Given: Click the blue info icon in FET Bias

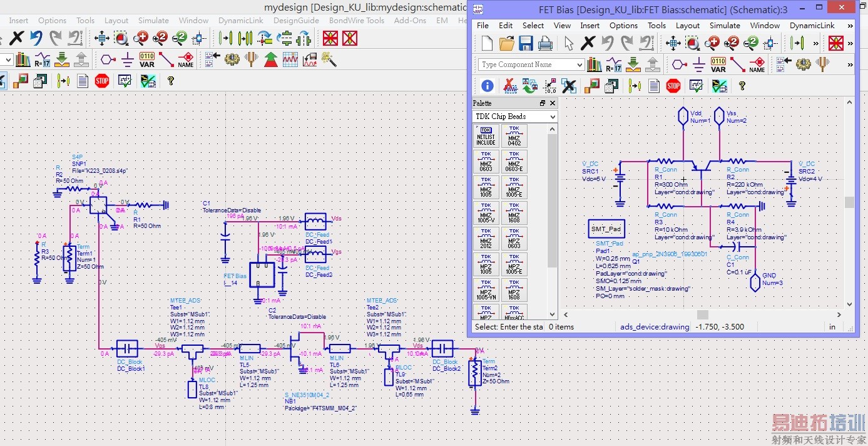Looking at the screenshot, I should click(487, 86).
